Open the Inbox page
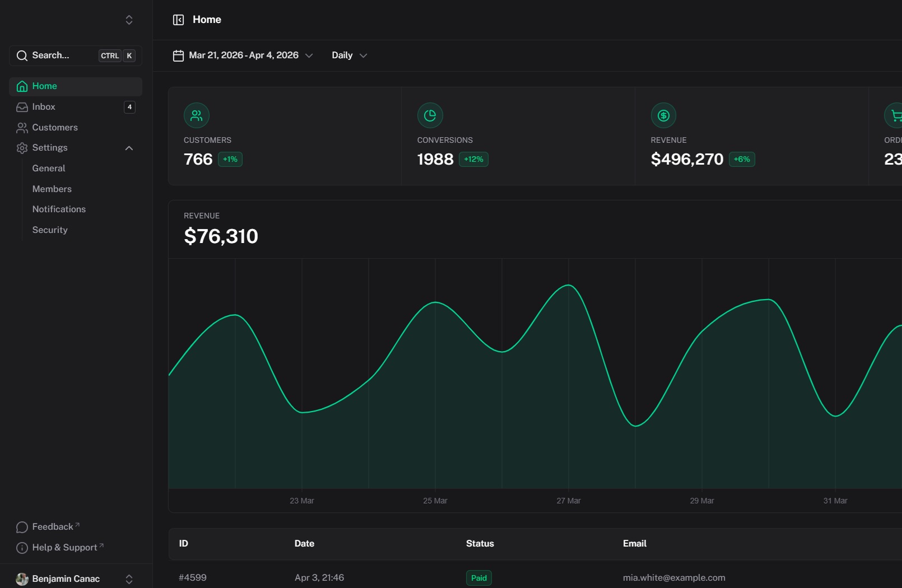 pyautogui.click(x=44, y=107)
